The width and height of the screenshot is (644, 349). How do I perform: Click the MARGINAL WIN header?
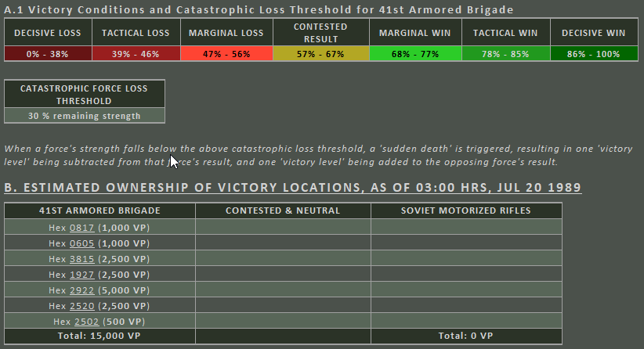coord(415,32)
